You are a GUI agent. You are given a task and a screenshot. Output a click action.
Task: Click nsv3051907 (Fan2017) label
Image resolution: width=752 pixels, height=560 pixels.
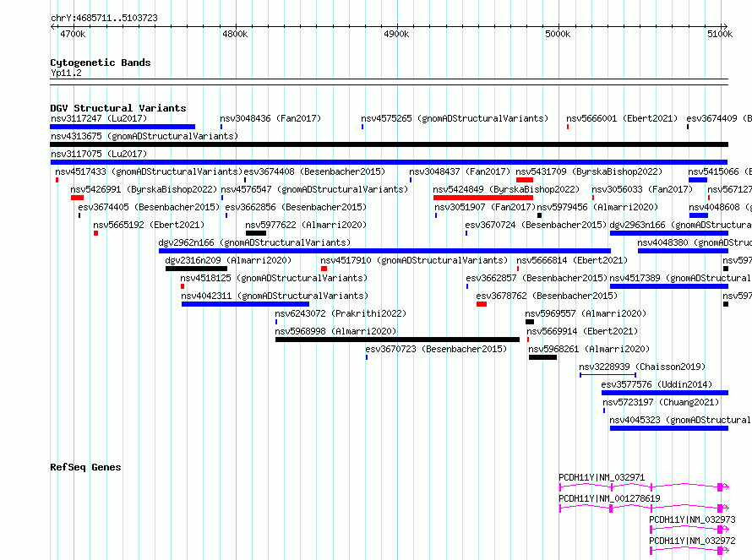pos(485,207)
